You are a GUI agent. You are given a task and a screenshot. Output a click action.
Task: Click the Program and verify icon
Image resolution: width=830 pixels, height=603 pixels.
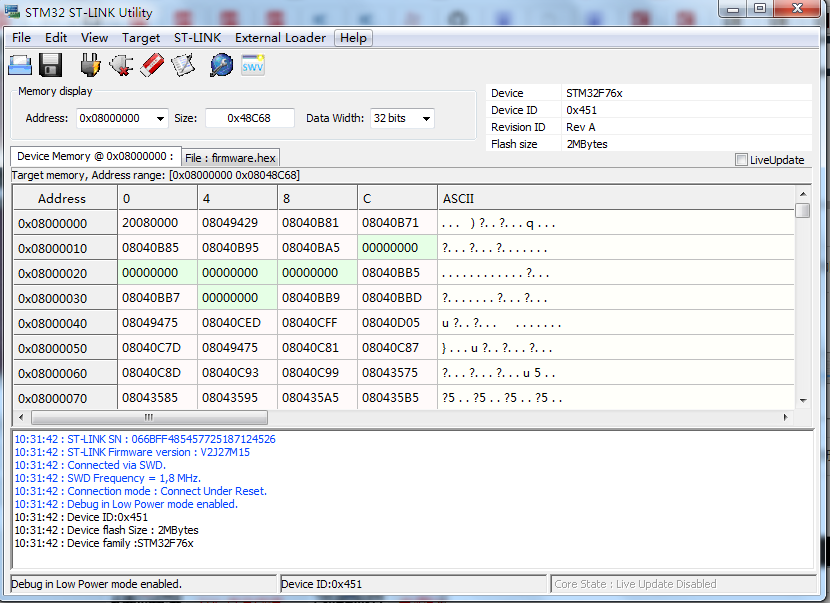(x=183, y=66)
